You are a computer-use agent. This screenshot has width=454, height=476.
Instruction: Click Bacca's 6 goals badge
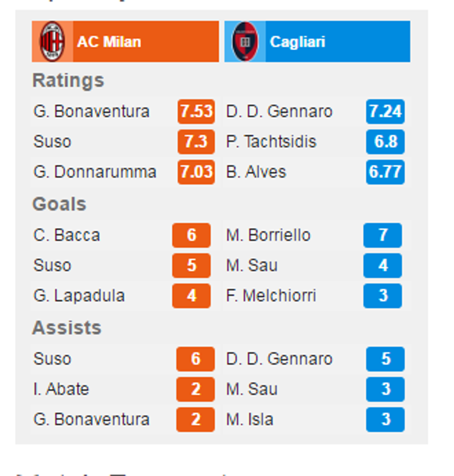coord(191,235)
